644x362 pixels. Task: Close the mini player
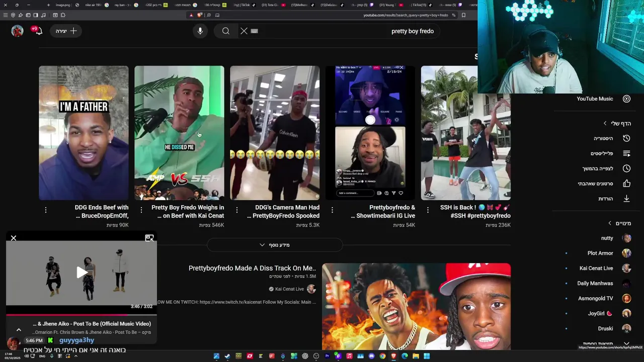point(14,238)
